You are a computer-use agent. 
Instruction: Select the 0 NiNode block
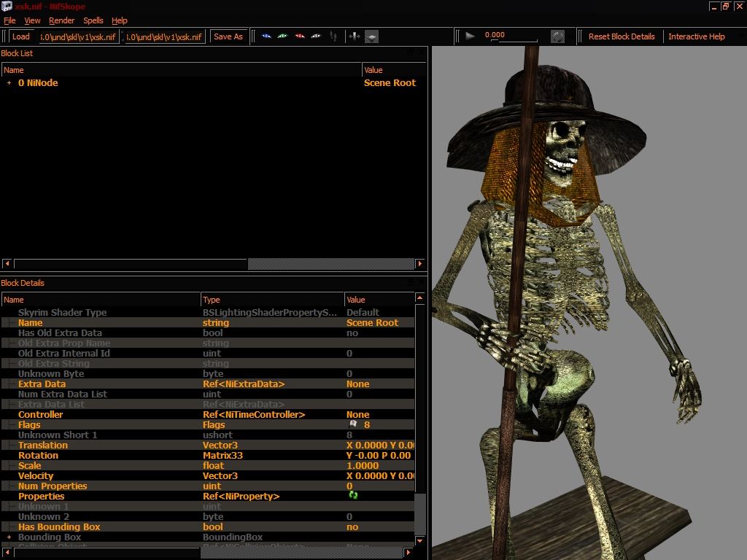click(38, 83)
